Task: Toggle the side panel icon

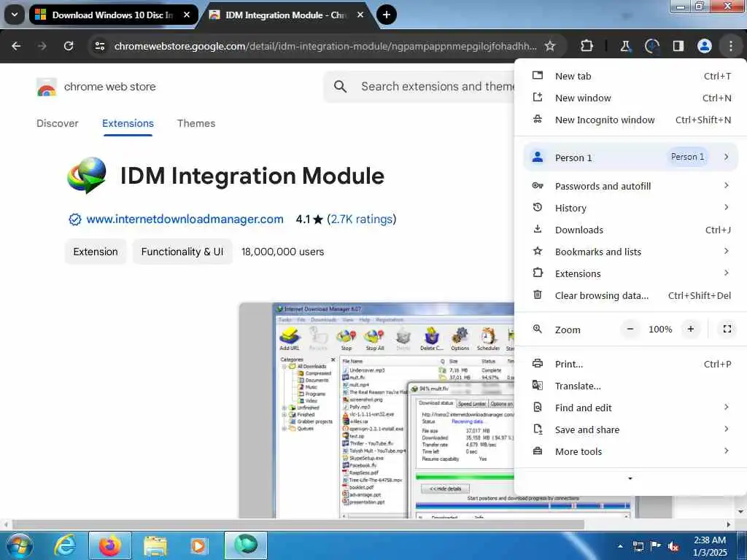Action: 678,46
